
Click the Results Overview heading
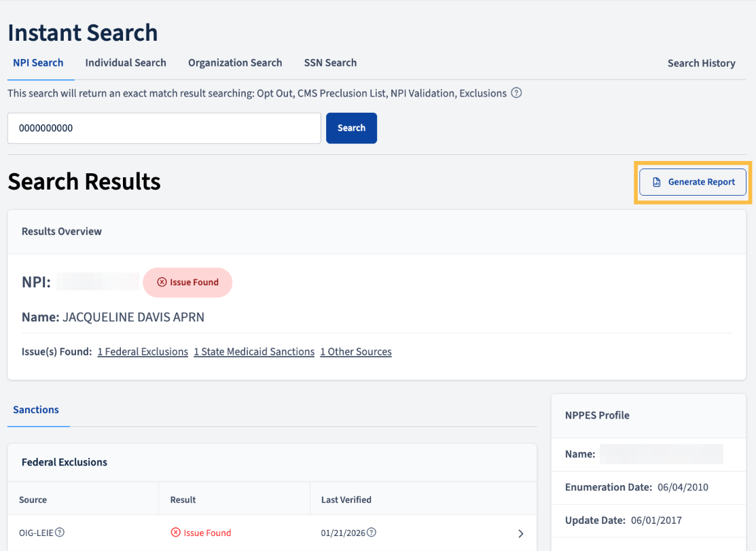(62, 232)
